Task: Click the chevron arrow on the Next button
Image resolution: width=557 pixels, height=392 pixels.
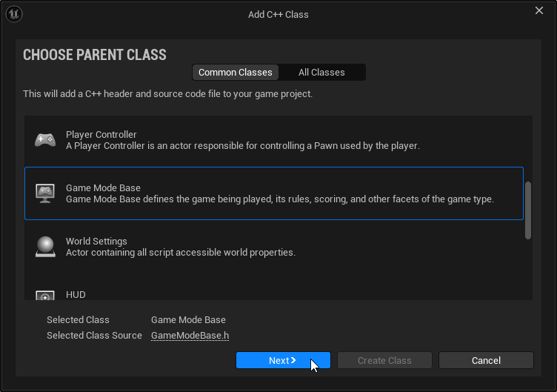Action: (293, 360)
